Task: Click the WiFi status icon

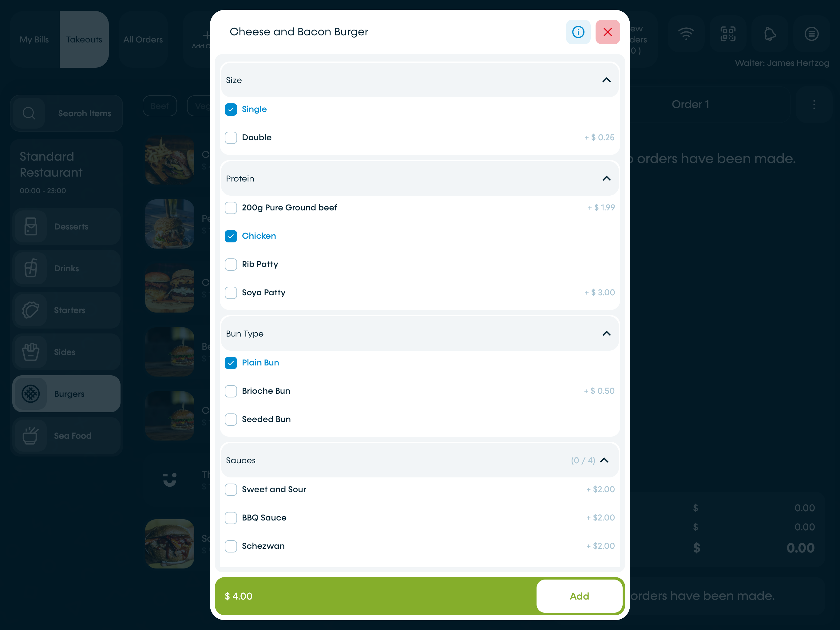Action: (x=686, y=34)
